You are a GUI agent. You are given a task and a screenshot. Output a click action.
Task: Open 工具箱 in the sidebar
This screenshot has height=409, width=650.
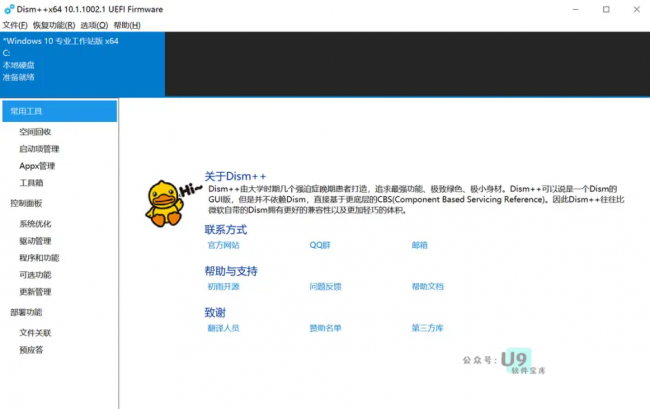31,183
